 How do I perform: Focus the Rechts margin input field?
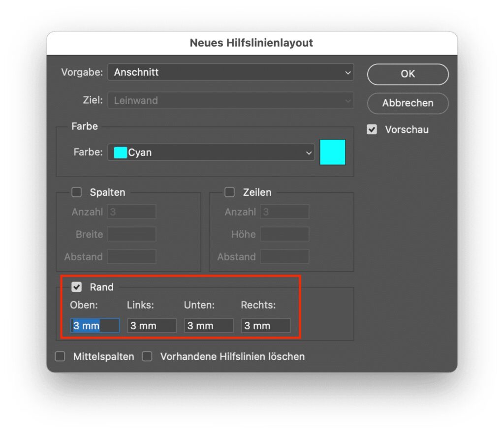(x=266, y=326)
